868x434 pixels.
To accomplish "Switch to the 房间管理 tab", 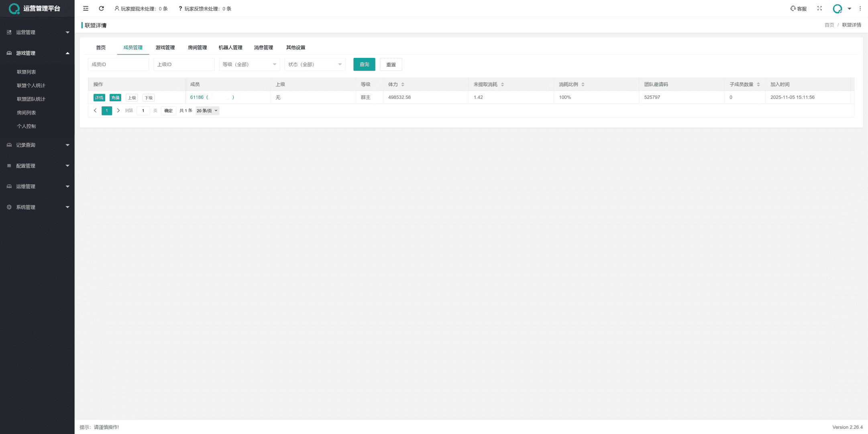I will click(197, 47).
